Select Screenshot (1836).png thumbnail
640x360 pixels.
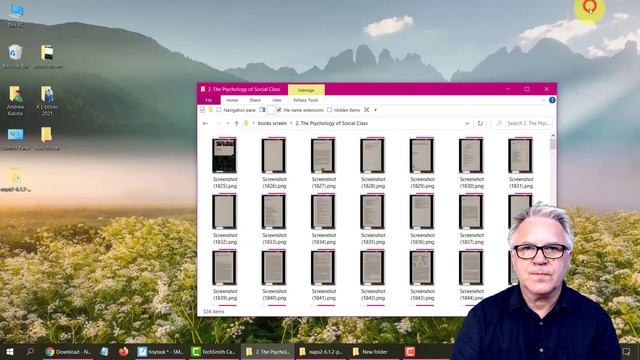[422, 211]
